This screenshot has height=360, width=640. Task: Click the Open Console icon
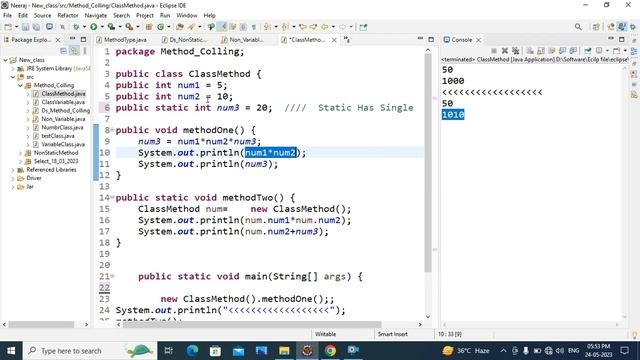pyautogui.click(x=617, y=51)
